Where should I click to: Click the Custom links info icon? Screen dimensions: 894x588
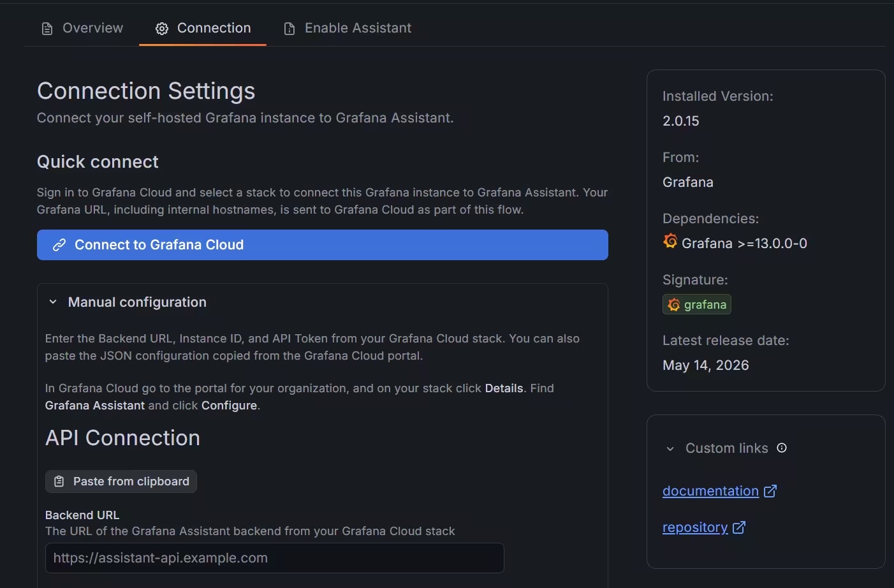[x=782, y=448]
